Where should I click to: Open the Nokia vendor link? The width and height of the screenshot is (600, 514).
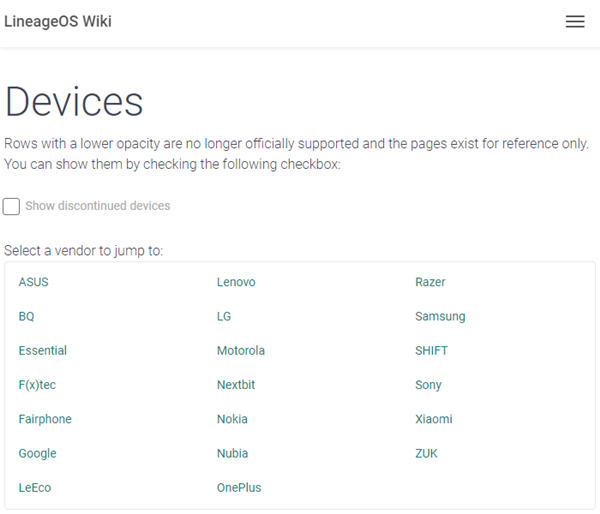232,419
